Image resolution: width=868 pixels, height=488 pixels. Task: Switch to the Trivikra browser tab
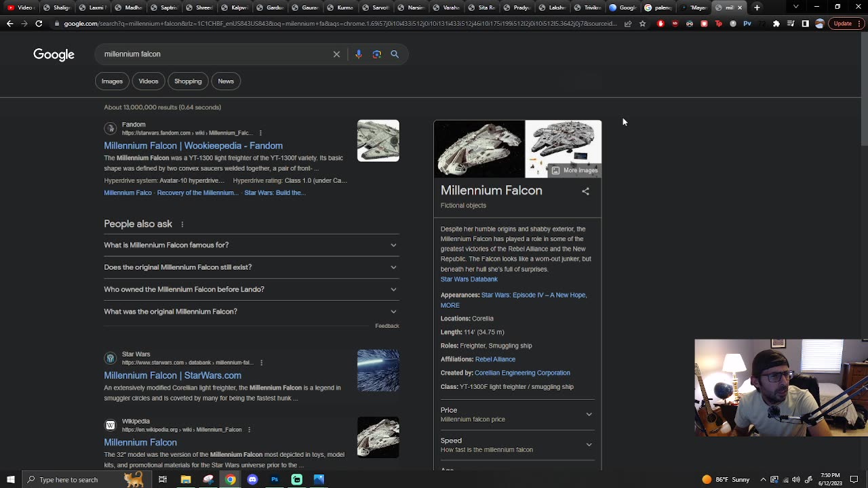pos(587,7)
